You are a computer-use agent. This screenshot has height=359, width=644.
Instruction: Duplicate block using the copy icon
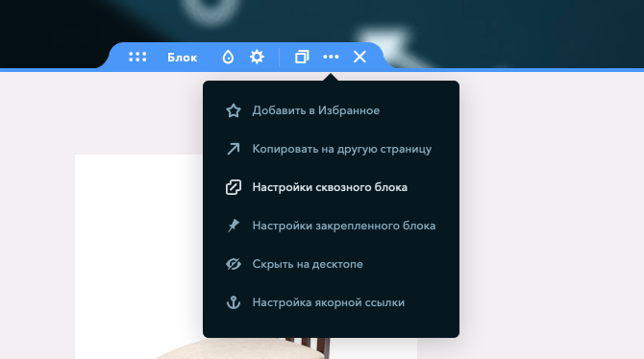302,57
